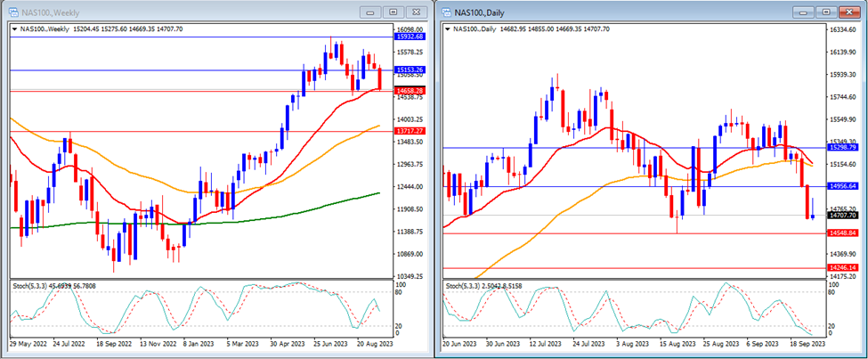The width and height of the screenshot is (868, 359).
Task: Click the 25 Aug 2023 date on Daily time axis
Action: (x=721, y=344)
